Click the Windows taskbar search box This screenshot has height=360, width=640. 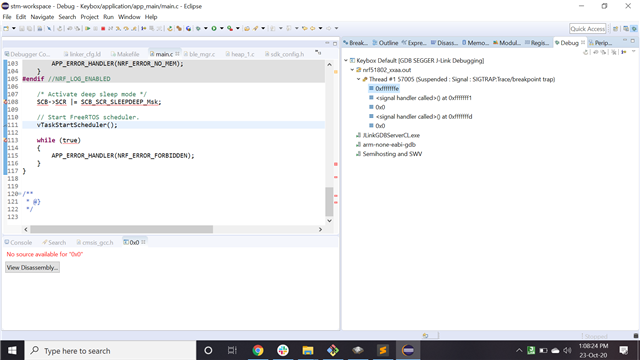click(x=111, y=351)
